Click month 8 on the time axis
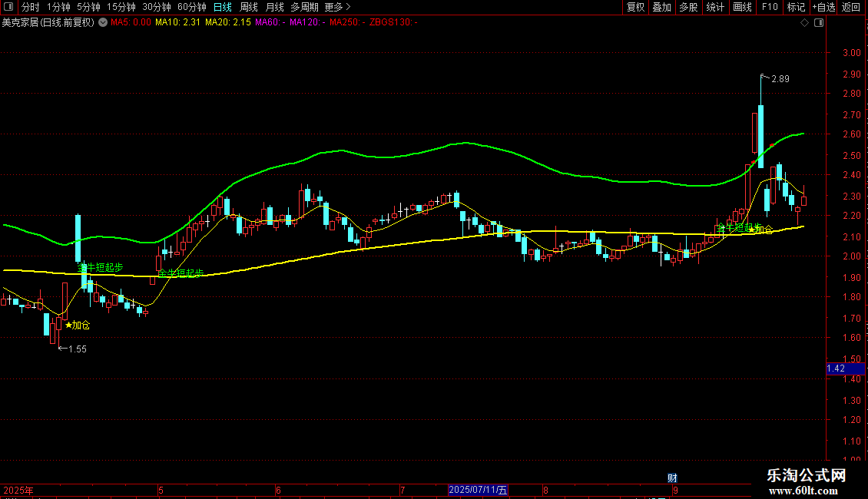Image resolution: width=868 pixels, height=499 pixels. click(x=545, y=491)
